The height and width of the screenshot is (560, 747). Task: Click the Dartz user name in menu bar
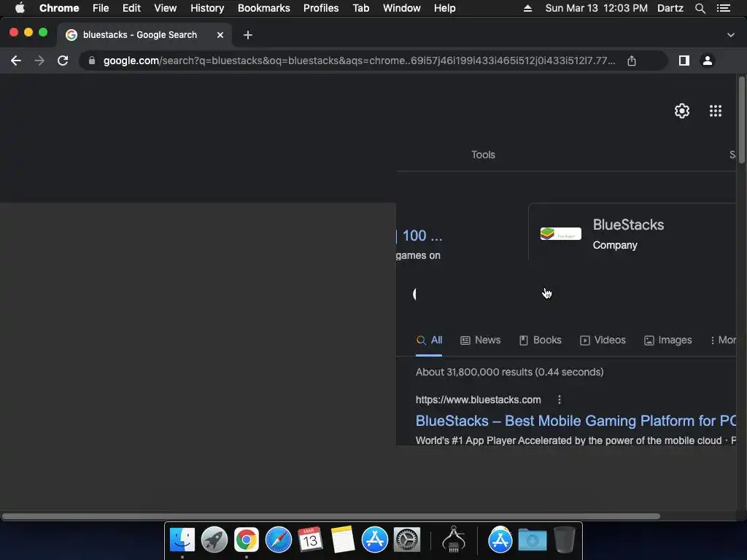pyautogui.click(x=670, y=8)
